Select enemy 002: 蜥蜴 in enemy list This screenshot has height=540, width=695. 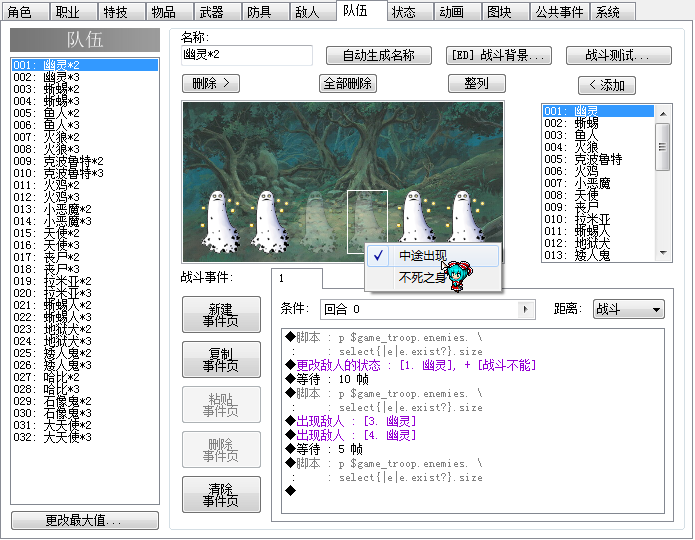[x=598, y=123]
